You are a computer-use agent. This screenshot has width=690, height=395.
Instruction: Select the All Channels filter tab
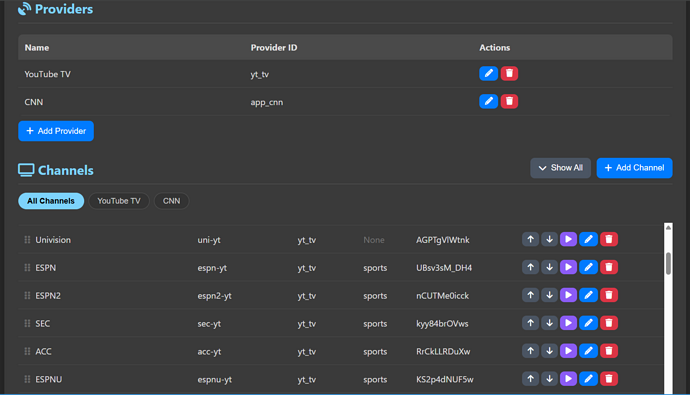tap(51, 201)
